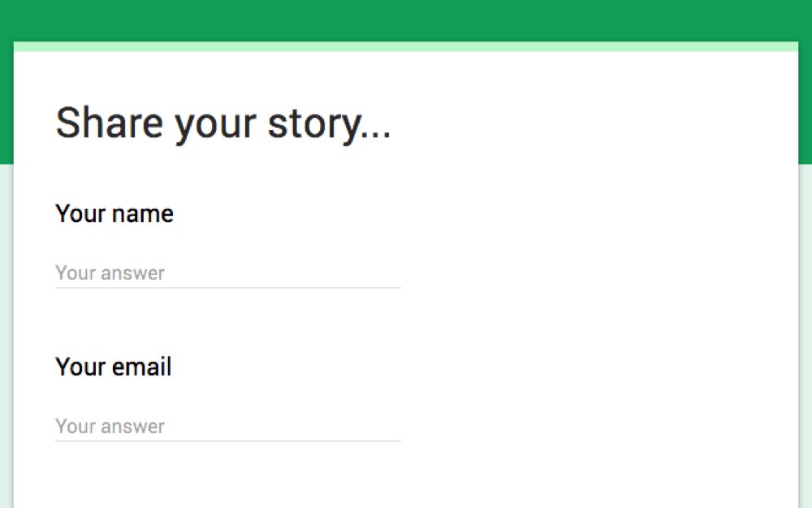Click the "Your name" answer field
The height and width of the screenshot is (508, 812).
click(x=227, y=273)
